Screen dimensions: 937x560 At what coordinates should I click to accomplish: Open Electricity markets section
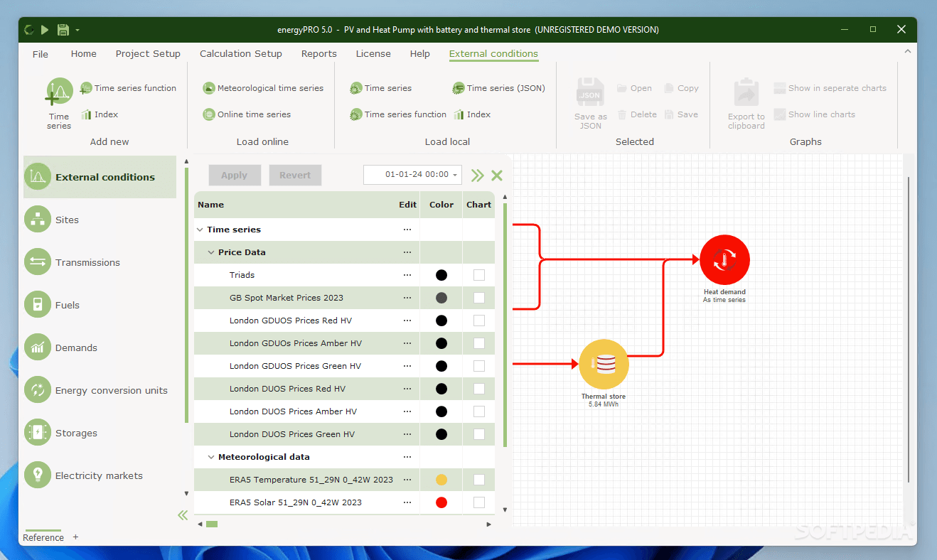click(x=100, y=475)
